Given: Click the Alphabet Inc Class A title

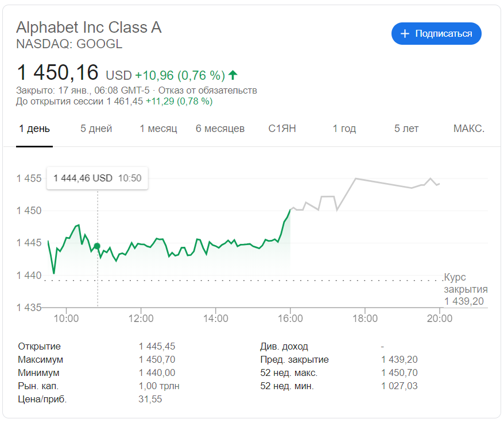Looking at the screenshot, I should pos(89,27).
